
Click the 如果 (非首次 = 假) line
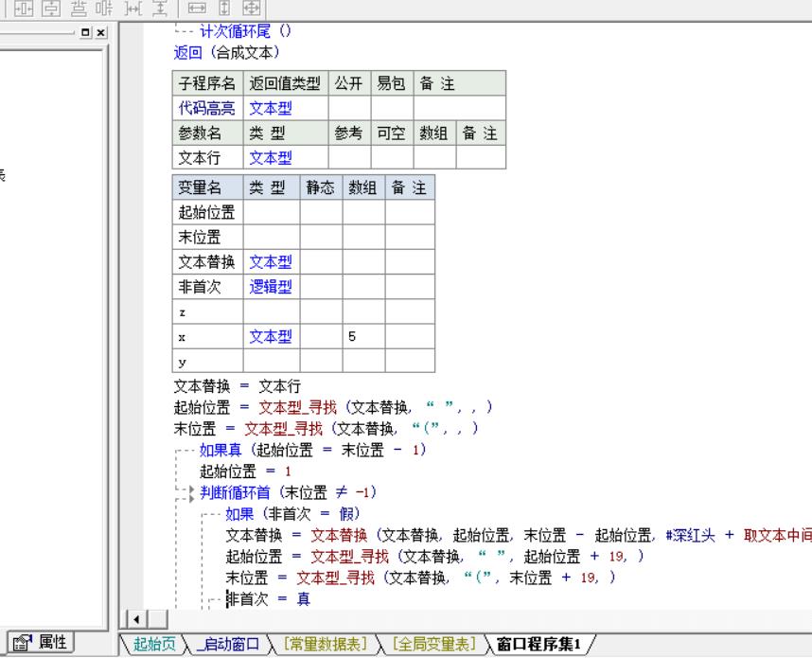(x=292, y=513)
